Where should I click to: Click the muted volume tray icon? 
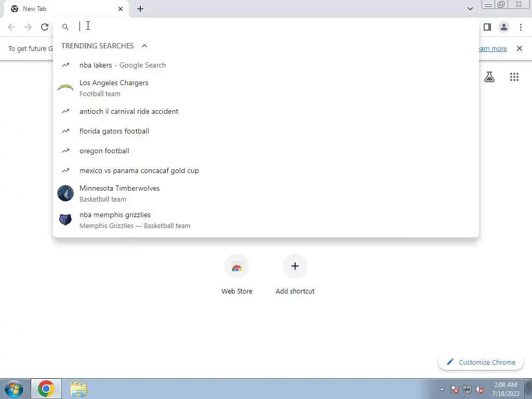(x=480, y=389)
